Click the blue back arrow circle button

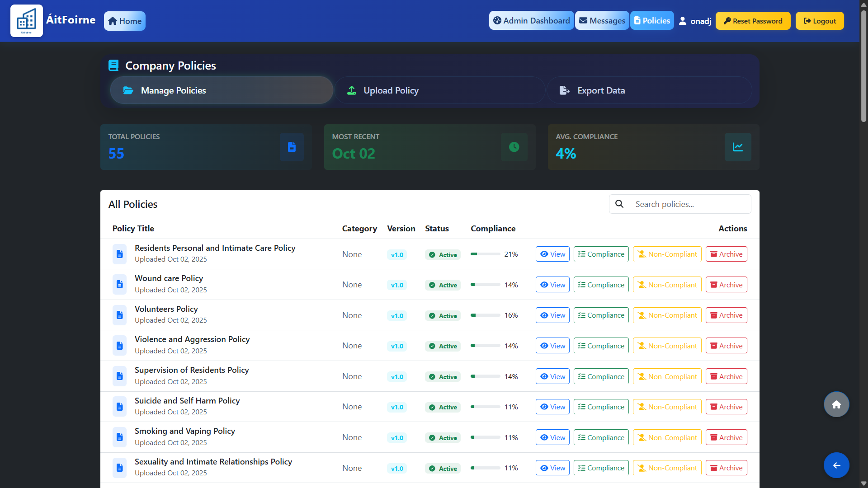(x=836, y=465)
